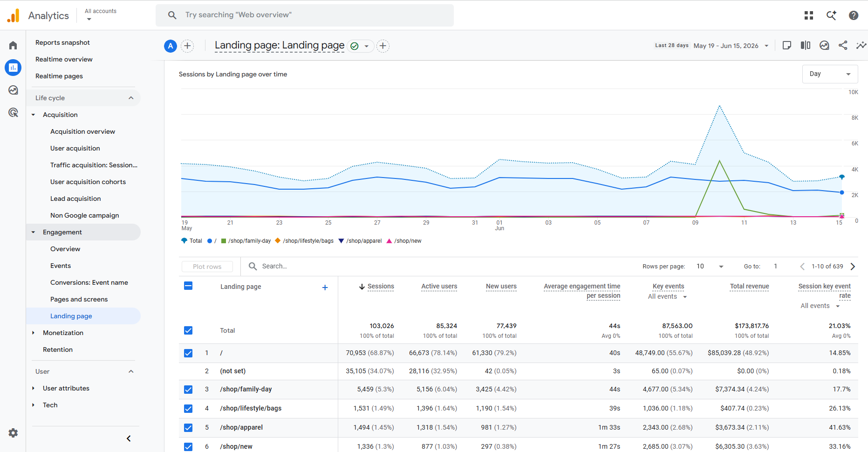Open Realtime overview
Viewport: 868px width, 452px height.
point(64,59)
